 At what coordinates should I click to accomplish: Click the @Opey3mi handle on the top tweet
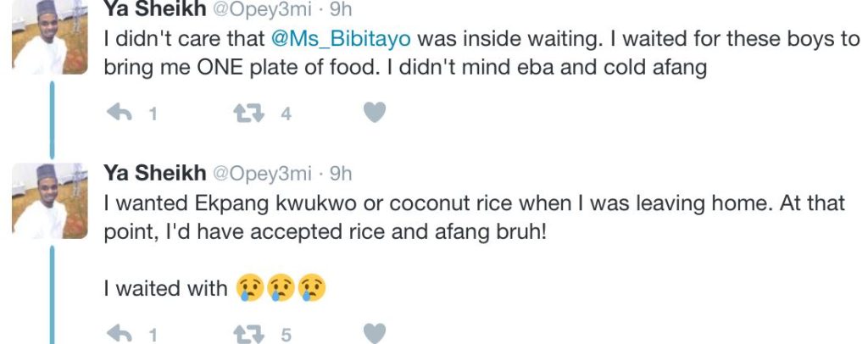click(261, 9)
